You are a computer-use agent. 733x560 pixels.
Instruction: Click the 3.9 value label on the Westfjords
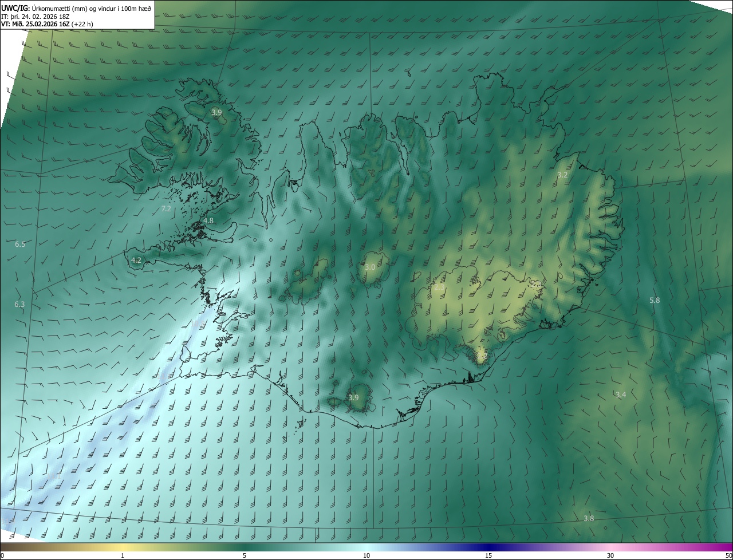pyautogui.click(x=216, y=113)
